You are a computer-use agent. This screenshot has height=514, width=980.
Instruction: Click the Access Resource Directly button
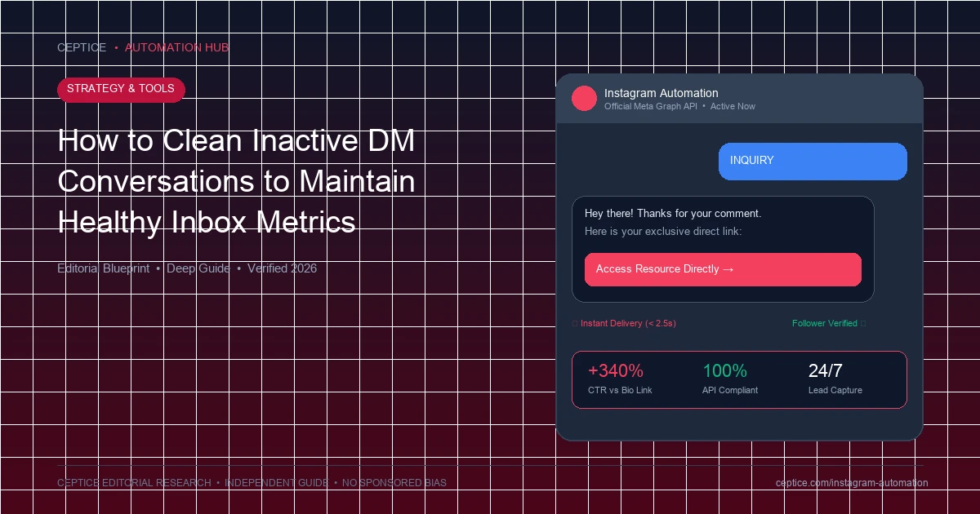click(723, 269)
